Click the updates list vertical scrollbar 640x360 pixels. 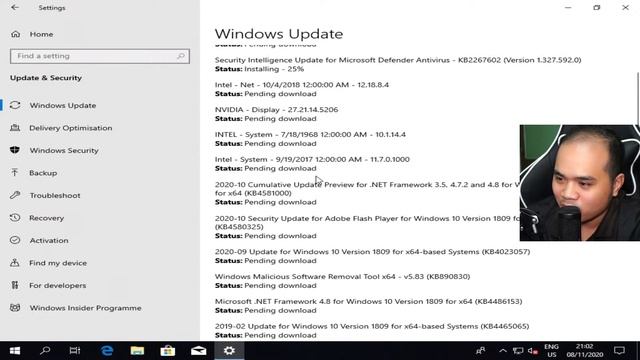[x=638, y=98]
